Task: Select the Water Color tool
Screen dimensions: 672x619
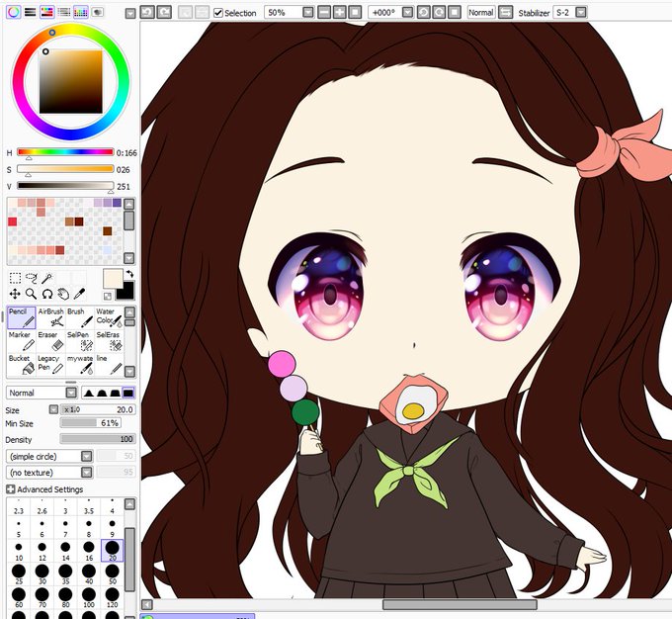Action: (109, 317)
